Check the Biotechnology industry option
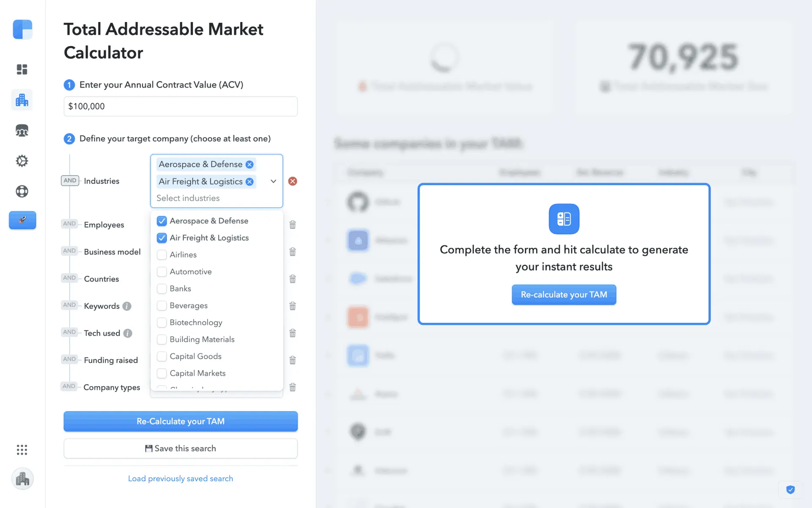Image resolution: width=812 pixels, height=508 pixels. [x=162, y=323]
